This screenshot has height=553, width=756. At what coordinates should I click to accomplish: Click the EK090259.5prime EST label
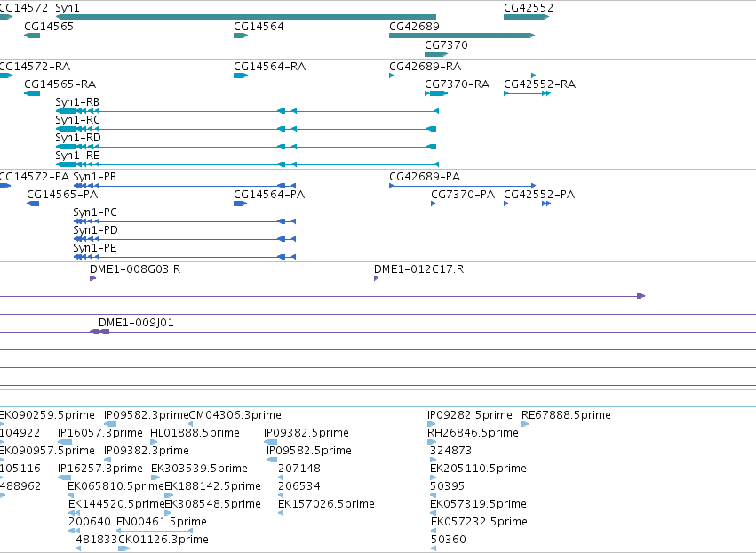coord(47,415)
